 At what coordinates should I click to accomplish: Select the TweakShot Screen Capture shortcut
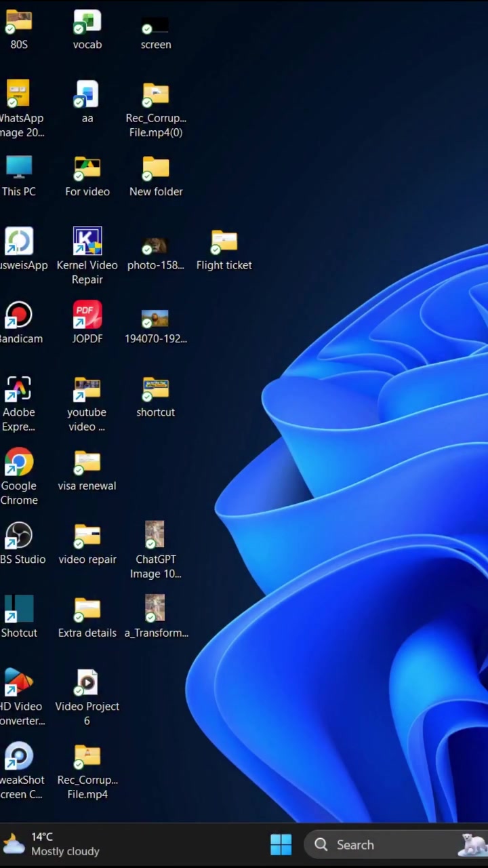coord(18,756)
